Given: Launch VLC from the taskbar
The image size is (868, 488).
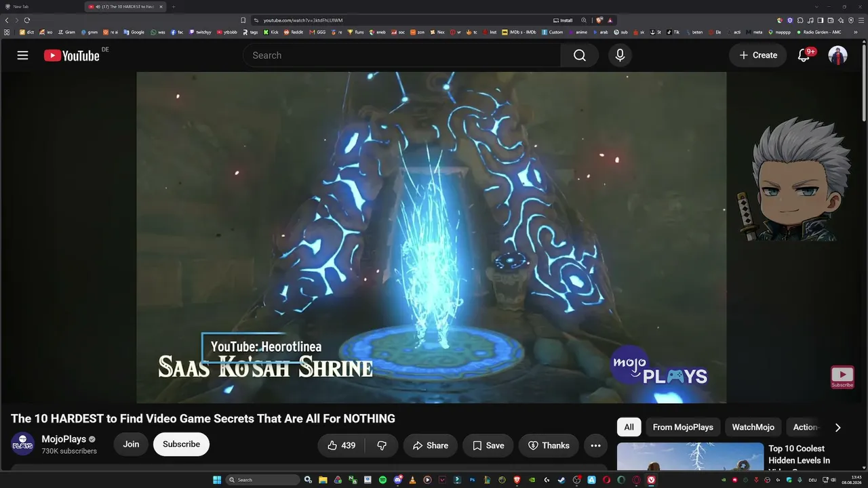Looking at the screenshot, I should coord(412,480).
